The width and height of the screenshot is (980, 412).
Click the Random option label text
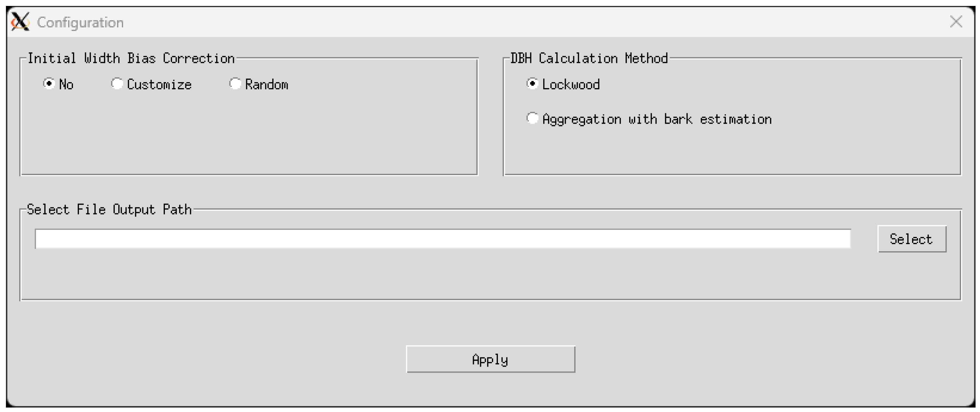267,85
